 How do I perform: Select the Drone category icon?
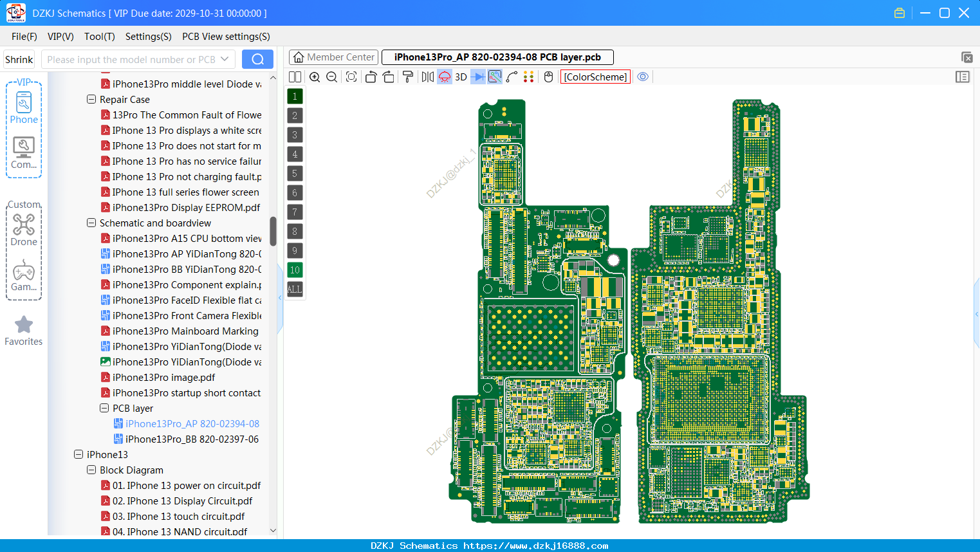pos(24,230)
